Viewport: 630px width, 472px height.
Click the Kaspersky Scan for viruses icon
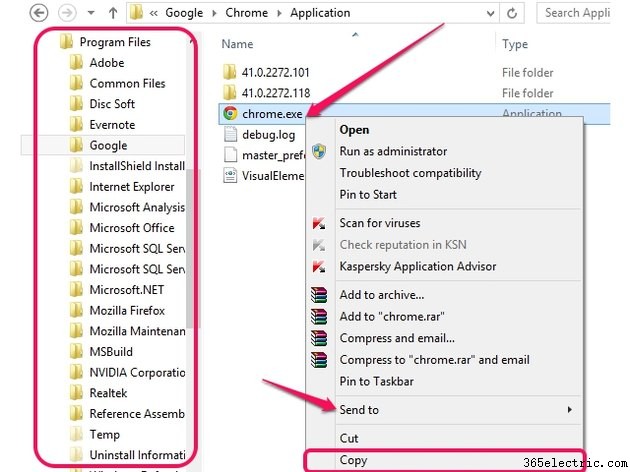(319, 223)
